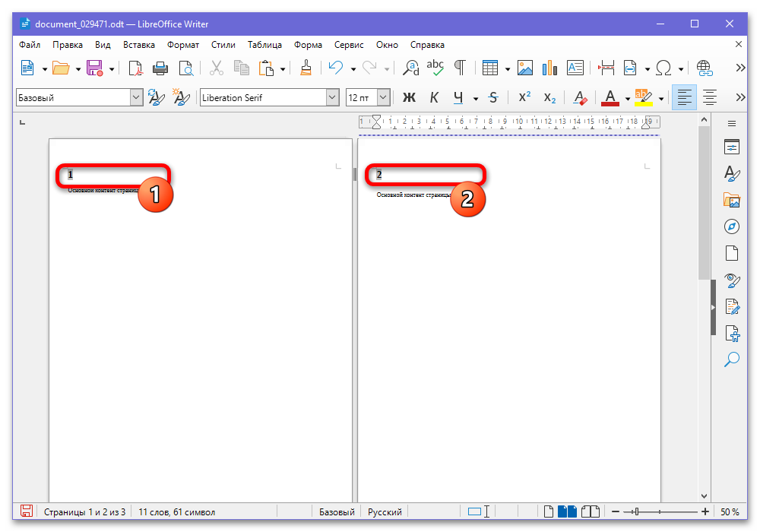Click the Русский language status field
Image resolution: width=760 pixels, height=532 pixels.
tap(385, 512)
